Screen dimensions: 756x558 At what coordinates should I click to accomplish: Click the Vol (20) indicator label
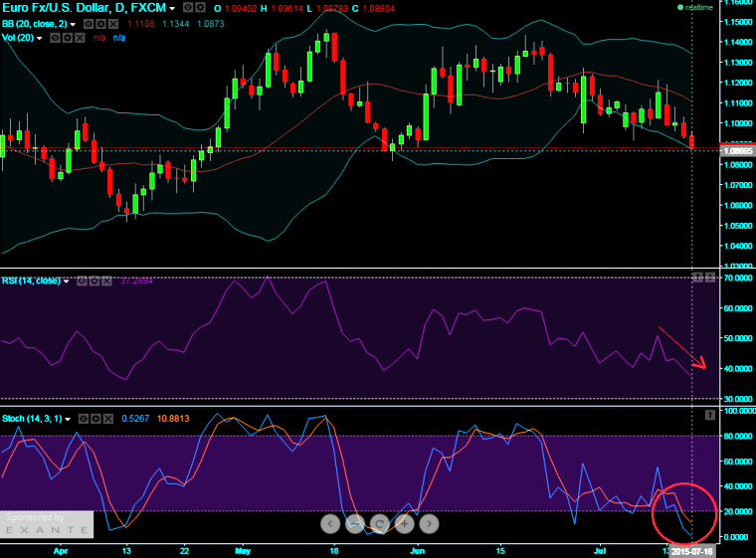coord(18,38)
